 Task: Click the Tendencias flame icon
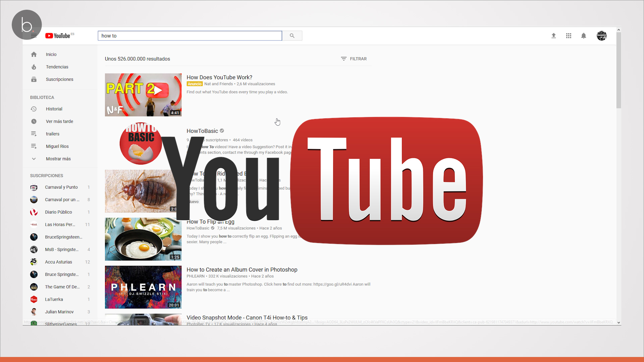(x=34, y=67)
